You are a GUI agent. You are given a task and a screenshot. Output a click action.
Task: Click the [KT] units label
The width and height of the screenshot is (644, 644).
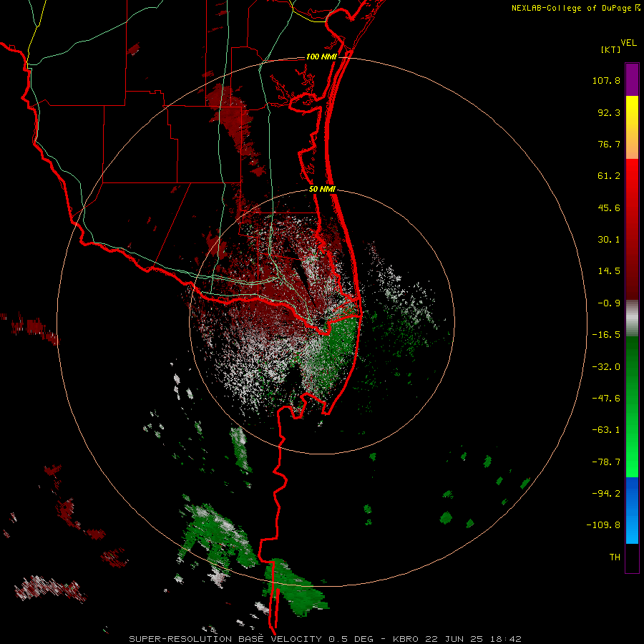pos(611,49)
